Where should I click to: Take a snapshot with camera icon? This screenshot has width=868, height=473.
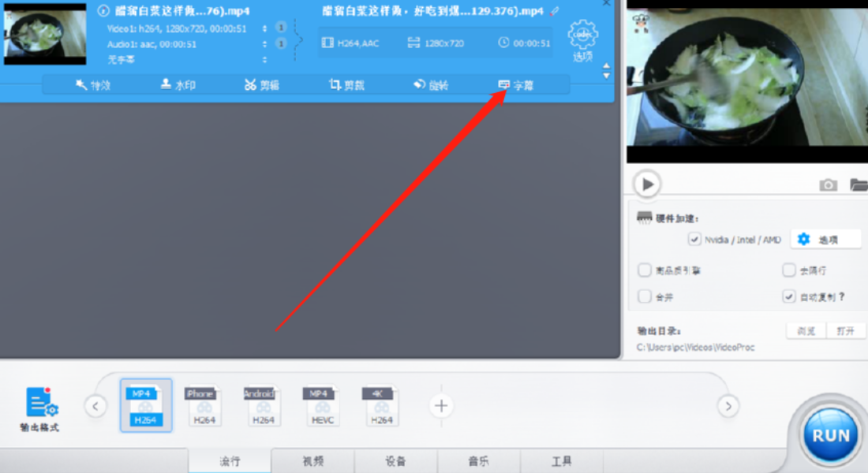point(828,184)
